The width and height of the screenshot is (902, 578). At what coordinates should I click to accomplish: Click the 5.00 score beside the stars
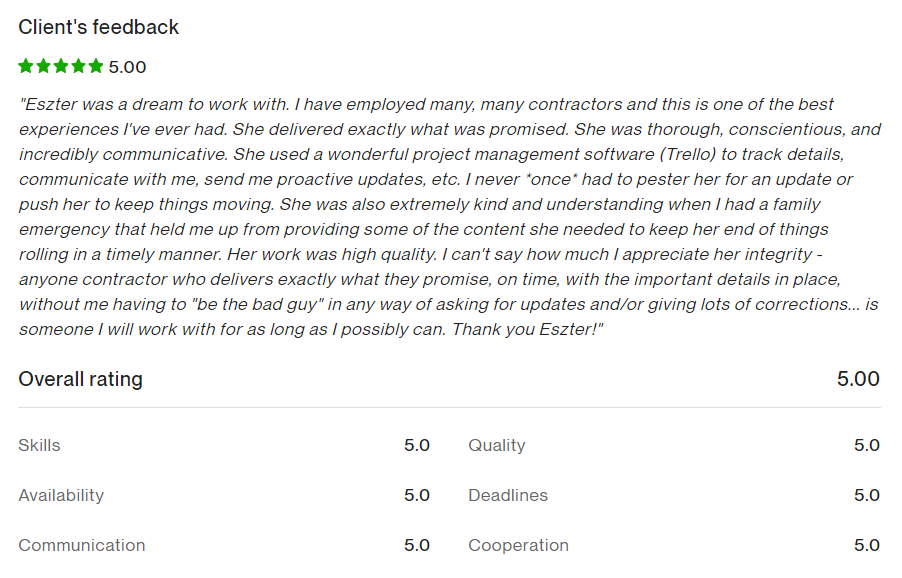pyautogui.click(x=127, y=67)
